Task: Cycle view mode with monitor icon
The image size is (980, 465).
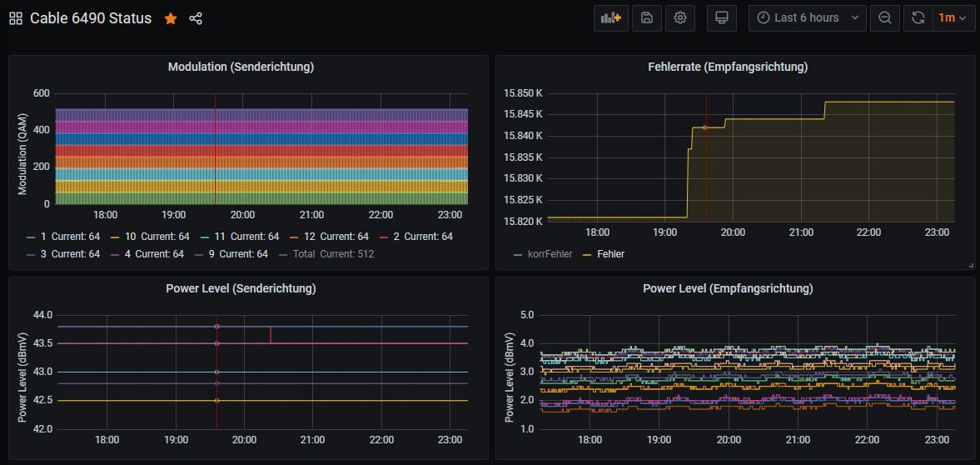Action: click(722, 17)
